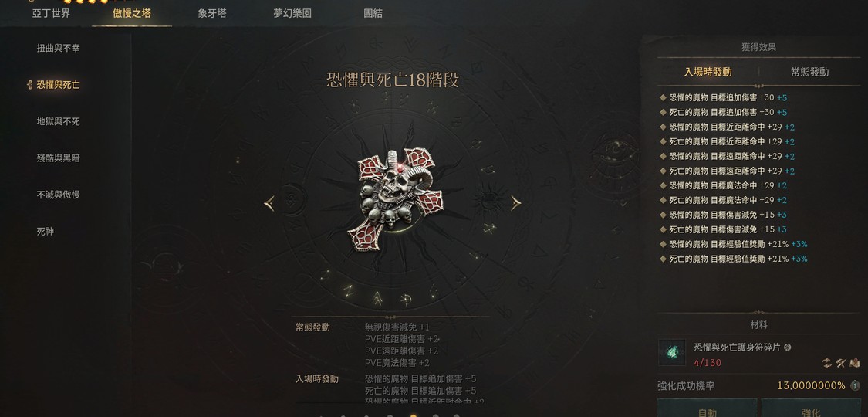
Task: Click the exchange arrows icon under materials
Action: pos(826,363)
